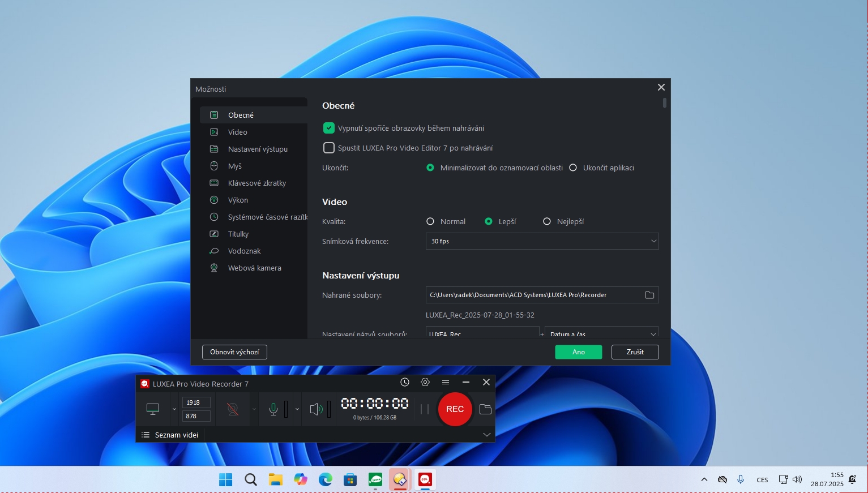The width and height of the screenshot is (868, 493).
Task: Click the height field showing 878
Action: (x=196, y=416)
